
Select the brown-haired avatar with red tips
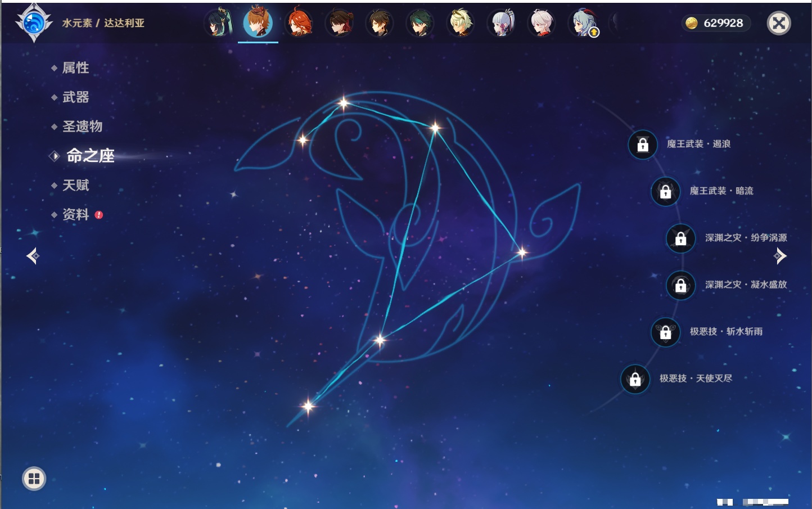pos(340,23)
